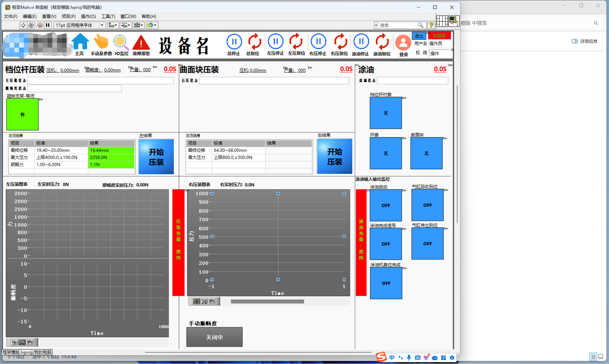This screenshot has height=364, width=609.
Task: Toggle the 涂油机复位完成 OFF indicator
Action: tap(386, 283)
